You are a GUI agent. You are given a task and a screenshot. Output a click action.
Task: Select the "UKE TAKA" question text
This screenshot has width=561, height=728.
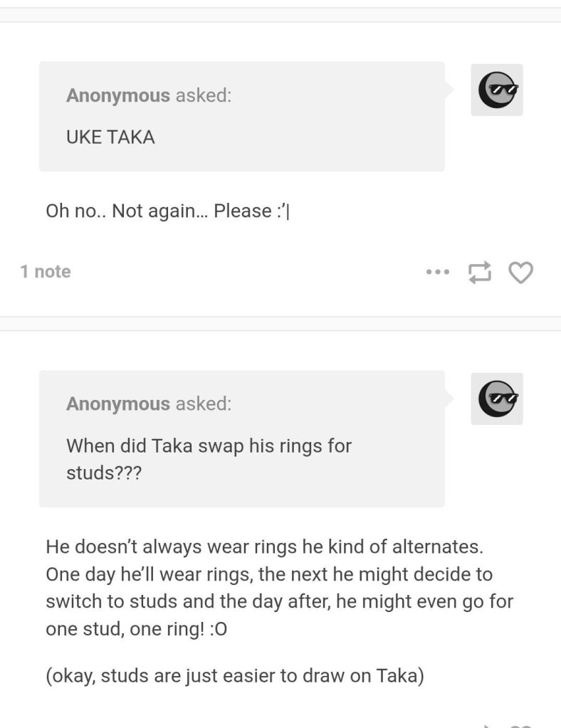110,137
